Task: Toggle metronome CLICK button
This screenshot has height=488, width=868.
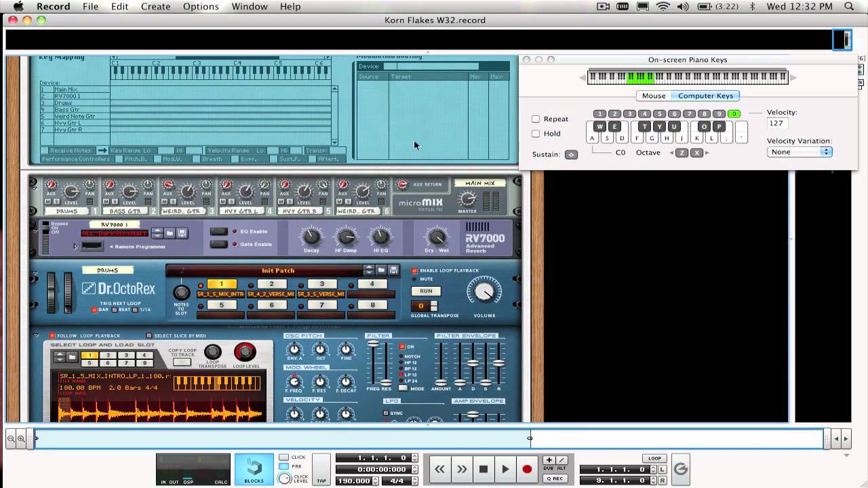Action: point(284,457)
